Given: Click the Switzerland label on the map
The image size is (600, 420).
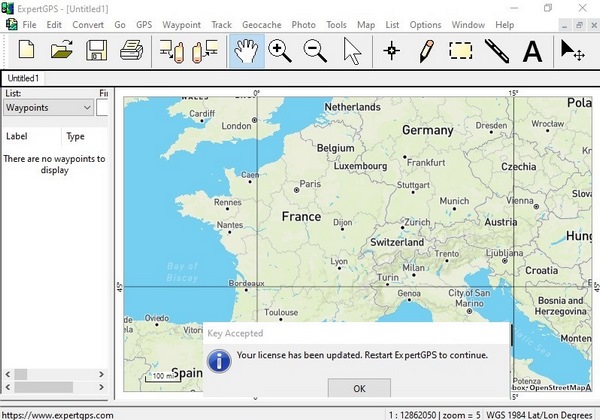Looking at the screenshot, I should (397, 242).
